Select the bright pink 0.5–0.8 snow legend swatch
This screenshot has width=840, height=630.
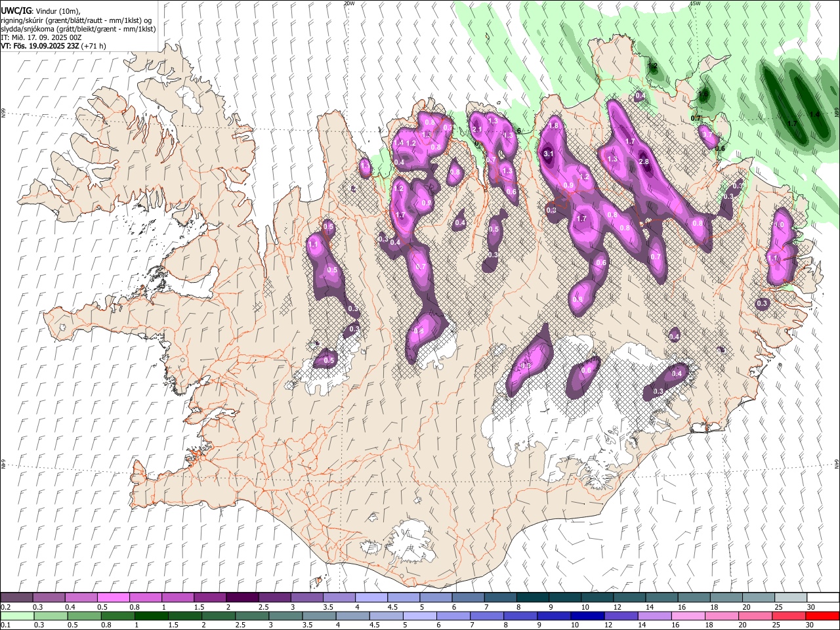click(113, 597)
